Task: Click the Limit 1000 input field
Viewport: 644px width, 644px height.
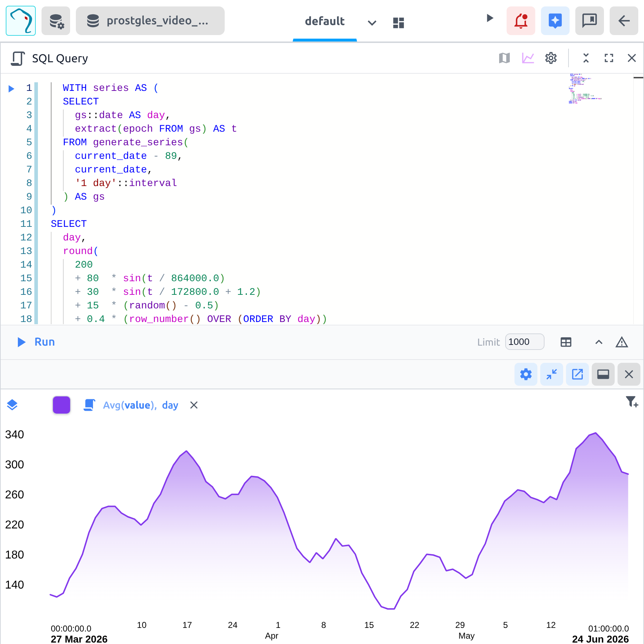Action: tap(525, 342)
